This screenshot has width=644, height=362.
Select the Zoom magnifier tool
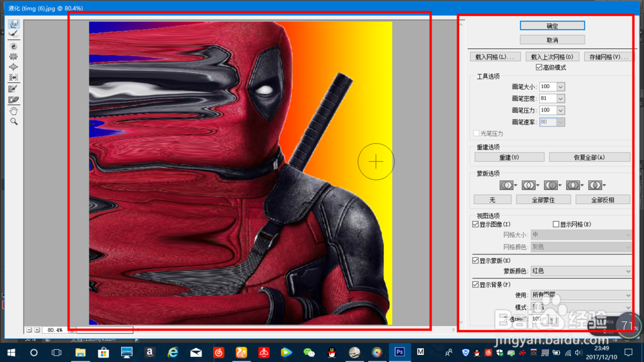tap(14, 122)
